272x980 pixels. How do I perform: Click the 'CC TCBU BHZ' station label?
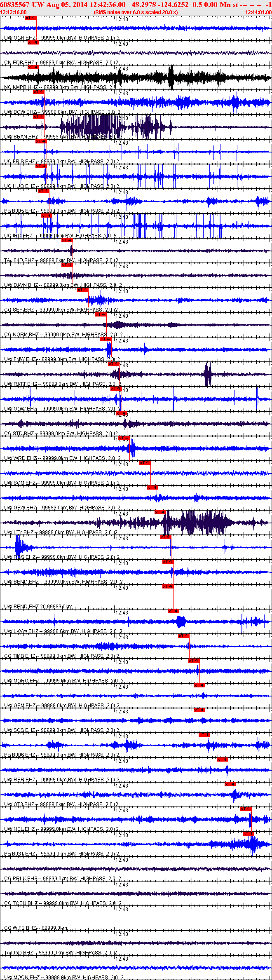coord(21,903)
